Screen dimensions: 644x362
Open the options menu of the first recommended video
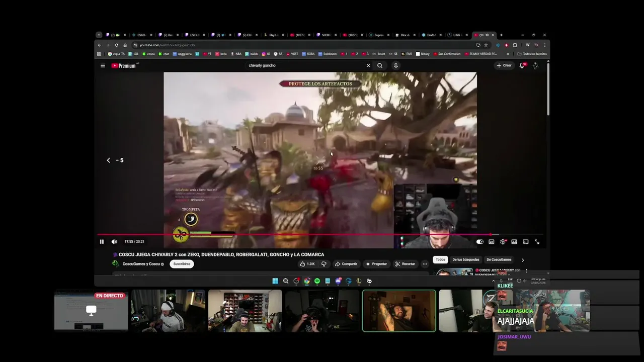[x=526, y=270]
